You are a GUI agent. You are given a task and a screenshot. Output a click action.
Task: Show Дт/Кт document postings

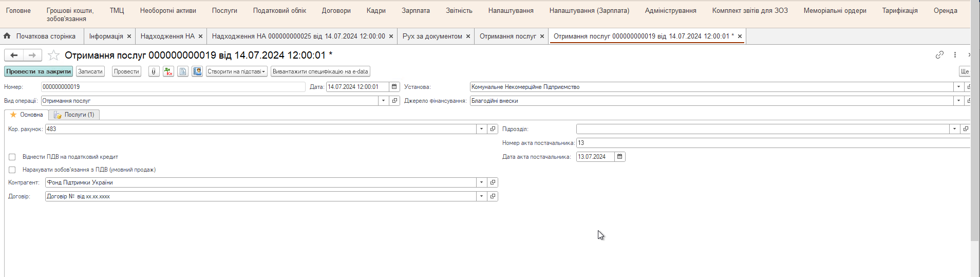tap(168, 71)
